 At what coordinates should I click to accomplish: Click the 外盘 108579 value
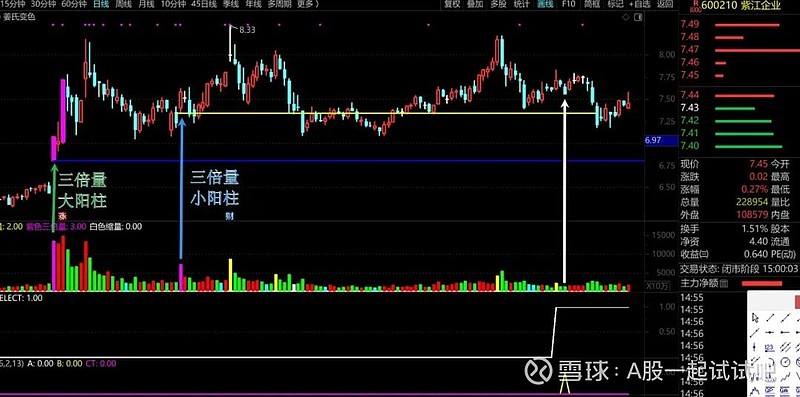[x=752, y=215]
